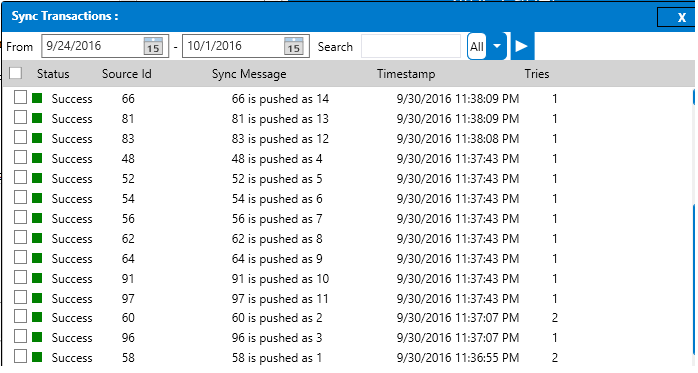Click the green status square for Source Id 48
Viewport: 698px width, 373px height.
coord(37,158)
